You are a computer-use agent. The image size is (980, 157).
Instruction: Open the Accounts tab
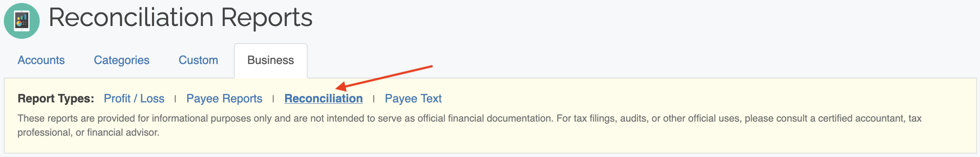(41, 60)
